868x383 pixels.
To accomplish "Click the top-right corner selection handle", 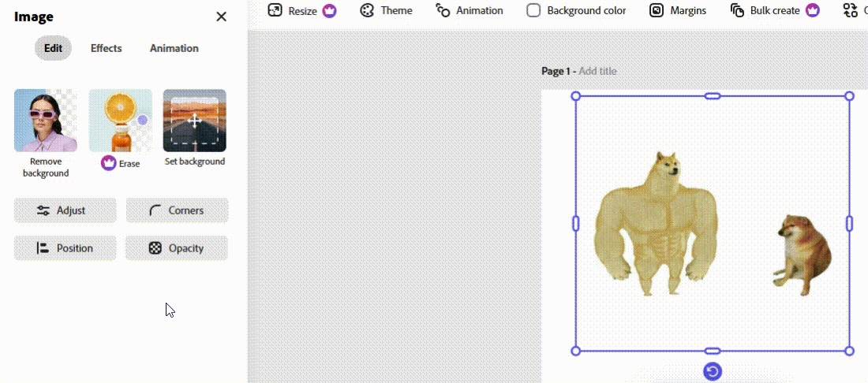I will tap(849, 96).
